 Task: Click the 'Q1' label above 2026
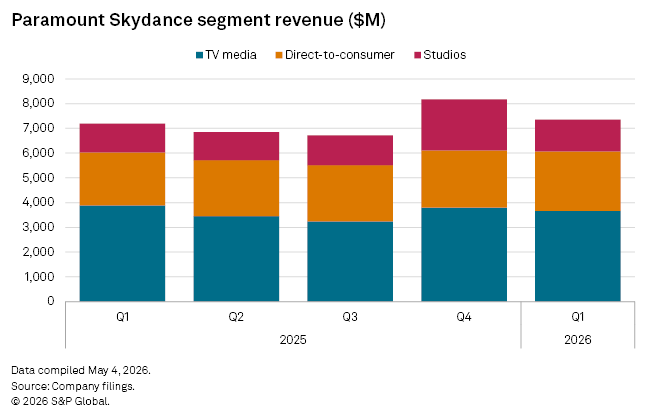[578, 317]
